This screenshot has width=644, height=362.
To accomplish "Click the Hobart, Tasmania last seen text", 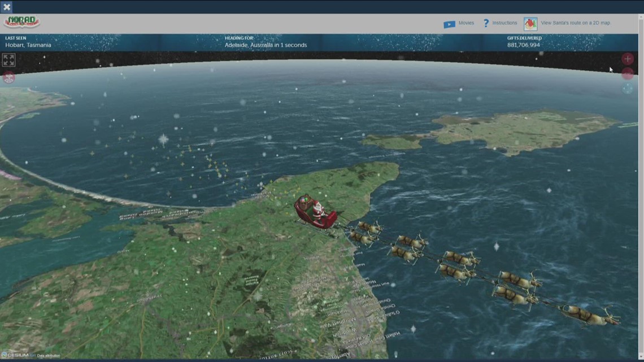I will 28,45.
